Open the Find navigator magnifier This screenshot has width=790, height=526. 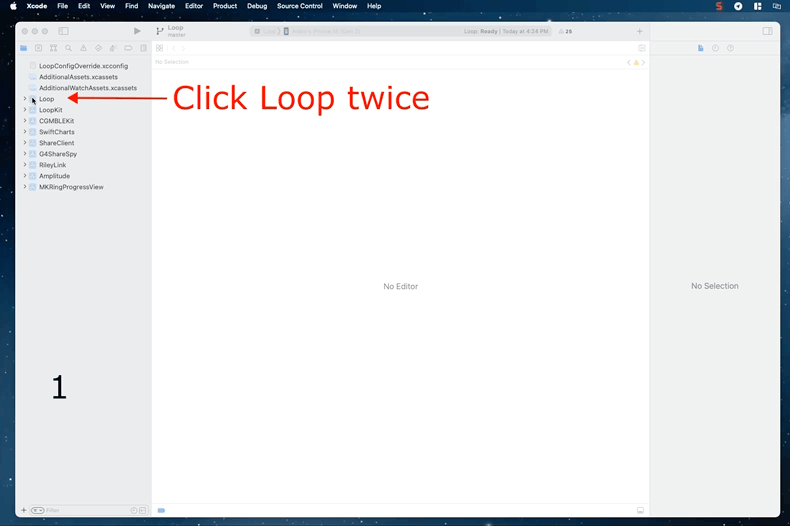click(x=69, y=48)
